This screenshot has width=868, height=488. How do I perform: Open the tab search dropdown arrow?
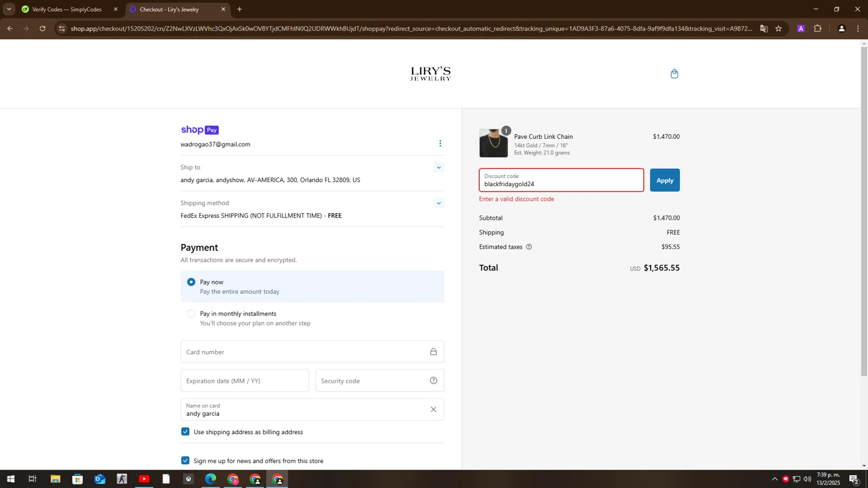(x=9, y=9)
